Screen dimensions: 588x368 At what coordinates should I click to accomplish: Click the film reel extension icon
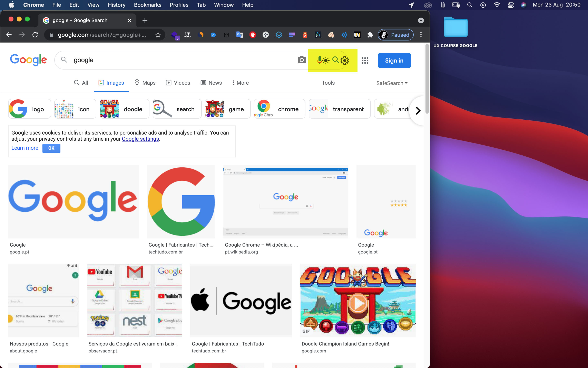(x=266, y=35)
